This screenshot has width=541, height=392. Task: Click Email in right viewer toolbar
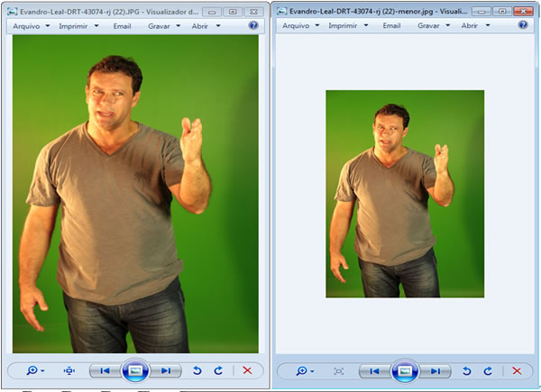[391, 25]
